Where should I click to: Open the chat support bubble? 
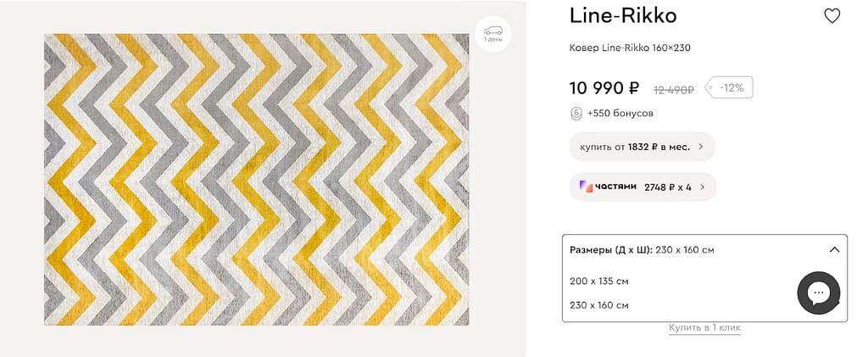pyautogui.click(x=818, y=293)
